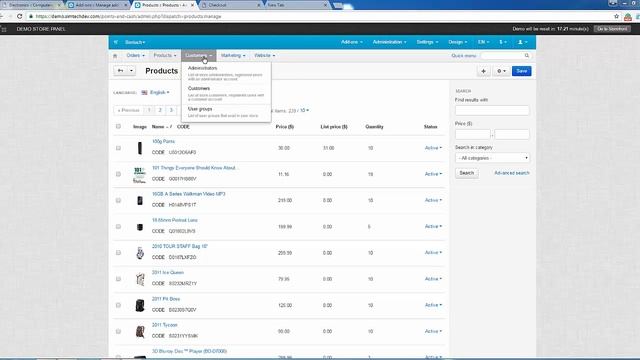Switch to the Add-ons Manage browser tab

coord(97,5)
